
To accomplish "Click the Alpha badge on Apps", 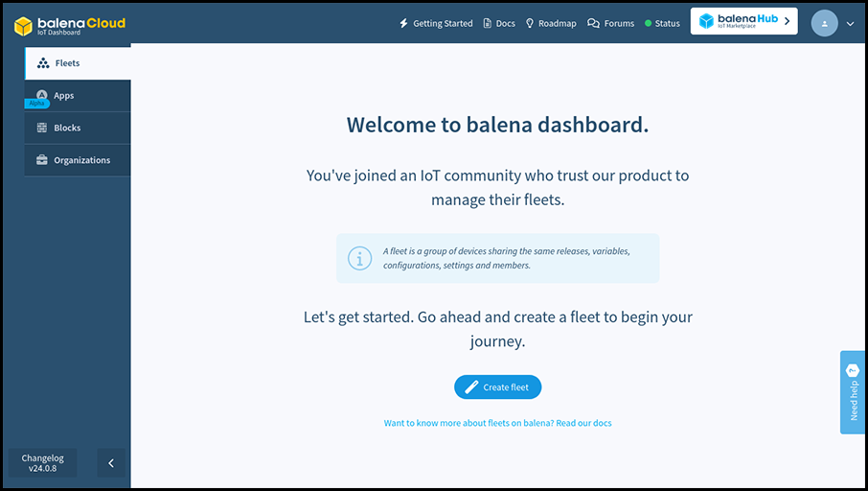I will [37, 104].
